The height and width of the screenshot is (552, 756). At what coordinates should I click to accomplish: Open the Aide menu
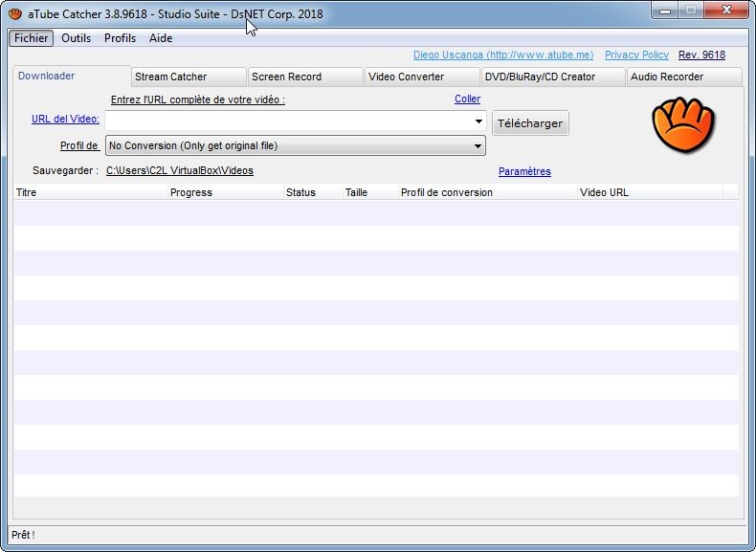(x=161, y=38)
